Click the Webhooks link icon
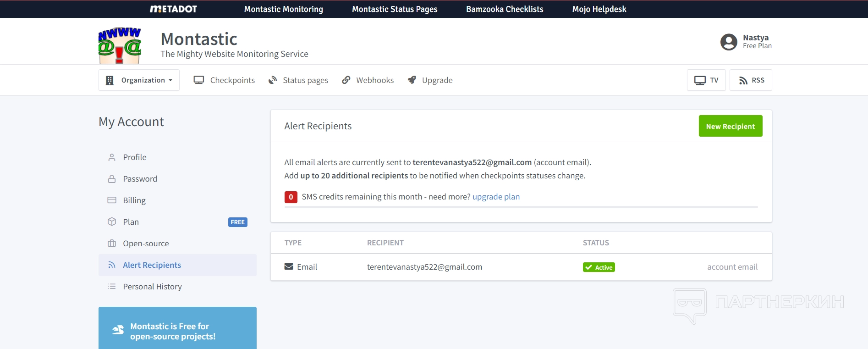The width and height of the screenshot is (868, 349). (346, 80)
